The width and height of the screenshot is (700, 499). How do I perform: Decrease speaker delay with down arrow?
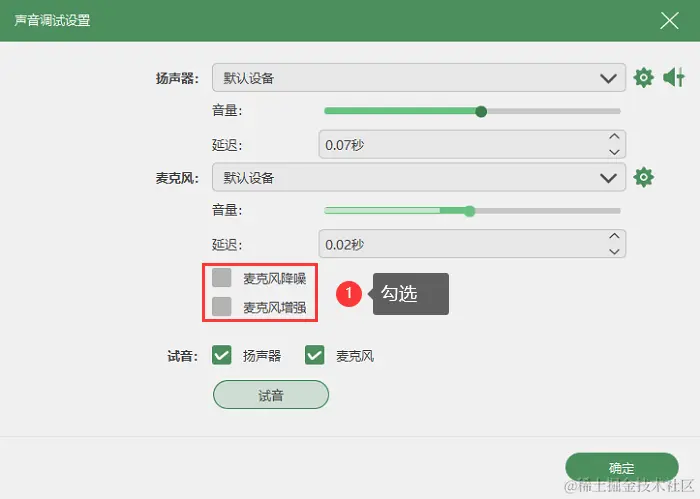tap(614, 152)
